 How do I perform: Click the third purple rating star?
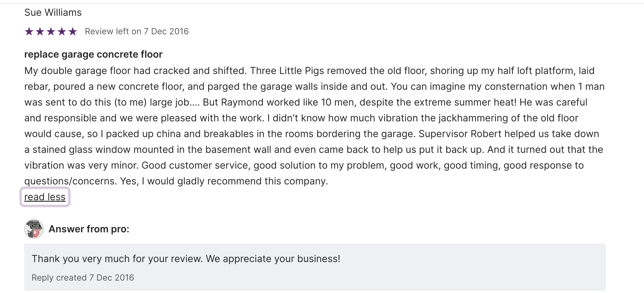coord(51,32)
